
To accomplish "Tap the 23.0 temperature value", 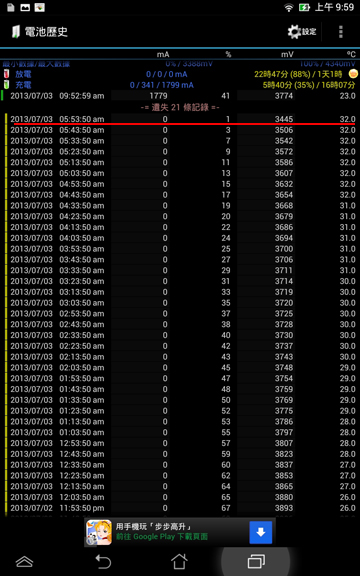I will tap(348, 96).
